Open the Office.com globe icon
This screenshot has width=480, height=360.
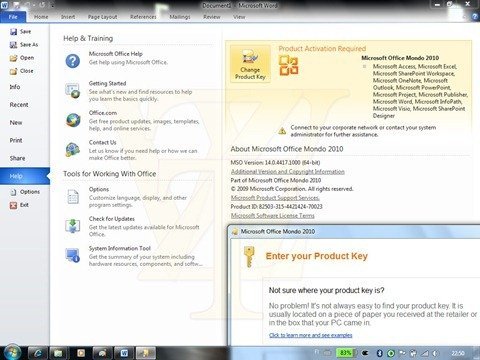(73, 120)
